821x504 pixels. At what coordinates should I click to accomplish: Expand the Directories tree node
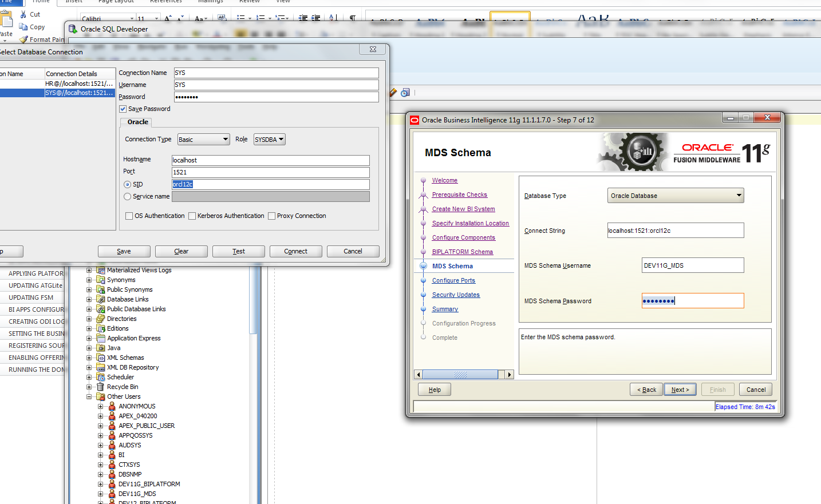tap(89, 319)
